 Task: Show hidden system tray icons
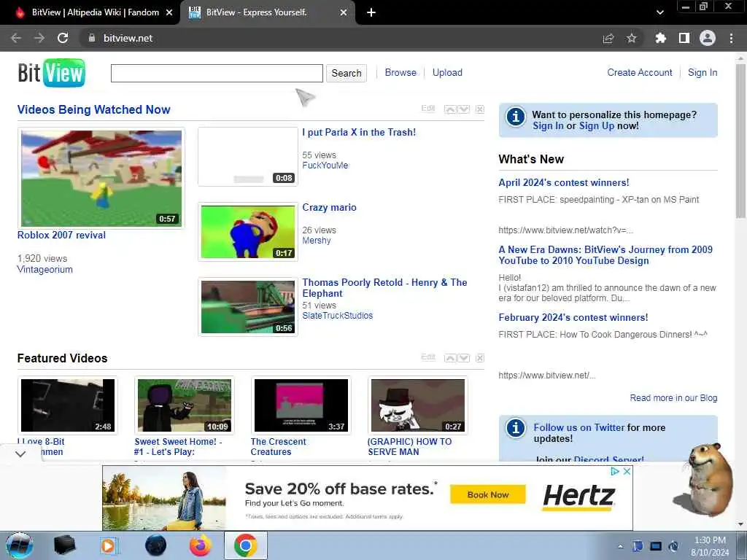point(620,547)
